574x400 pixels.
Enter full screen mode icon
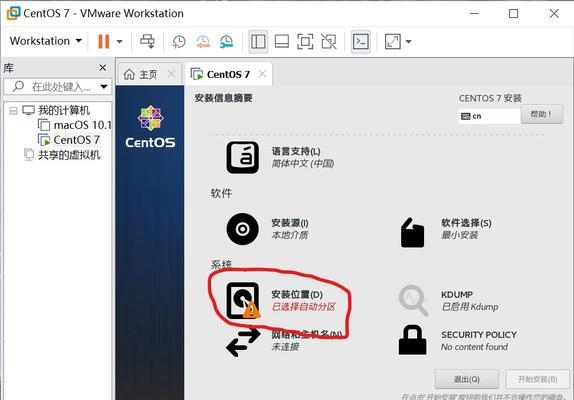[305, 41]
